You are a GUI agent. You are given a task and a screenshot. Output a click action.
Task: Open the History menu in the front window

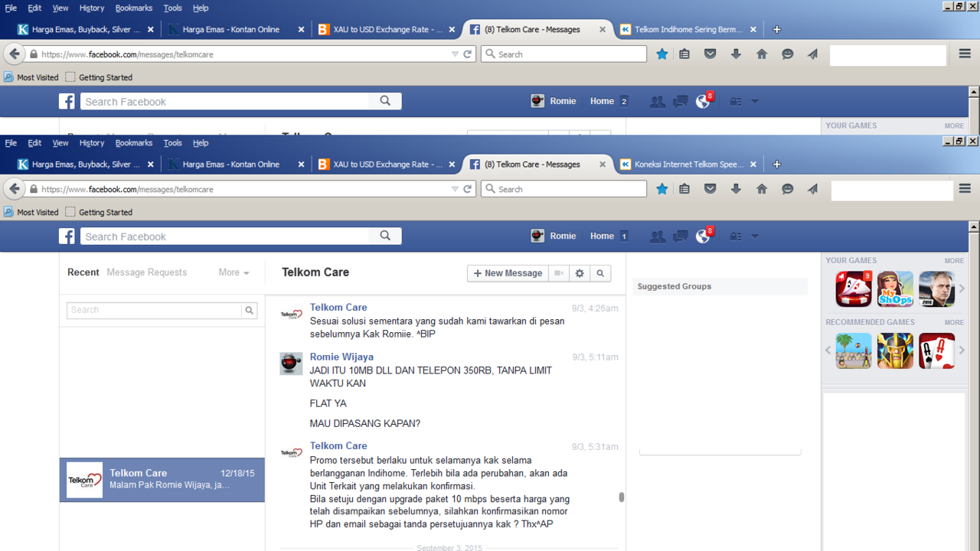tap(92, 143)
